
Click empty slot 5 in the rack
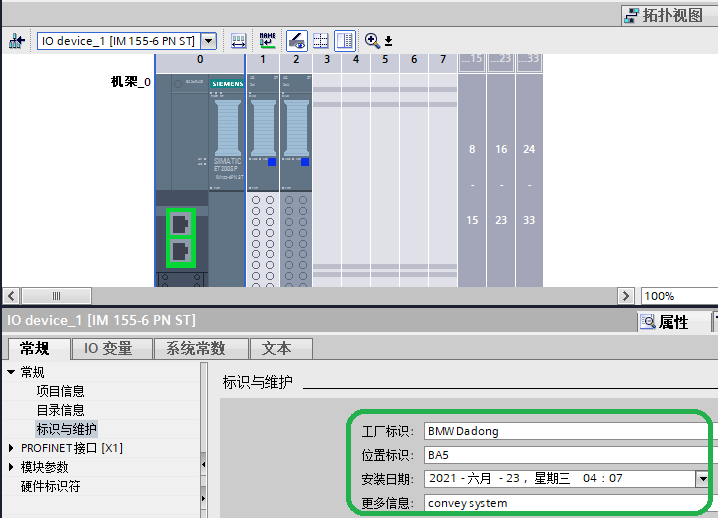[x=385, y=180]
